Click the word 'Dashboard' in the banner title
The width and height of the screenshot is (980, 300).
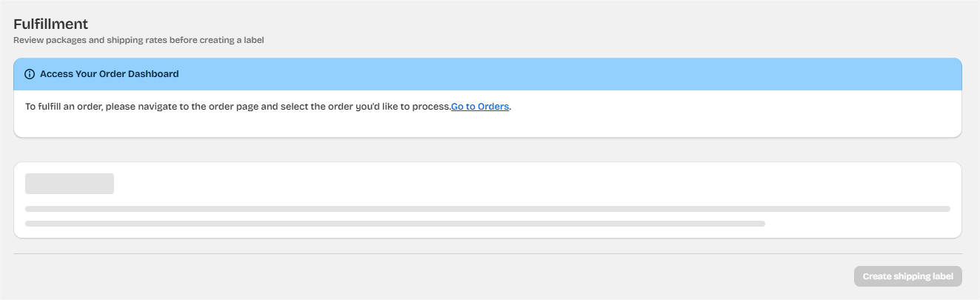click(153, 74)
